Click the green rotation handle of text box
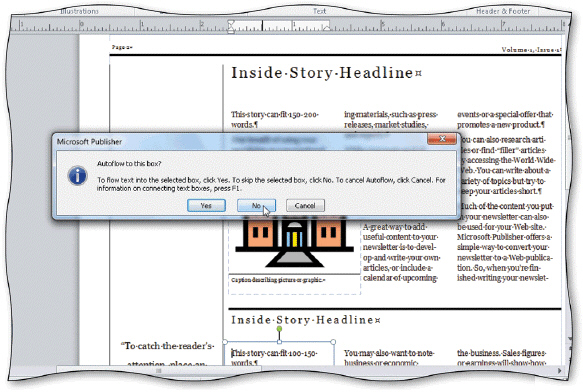This screenshot has height=392, width=583. 279,329
